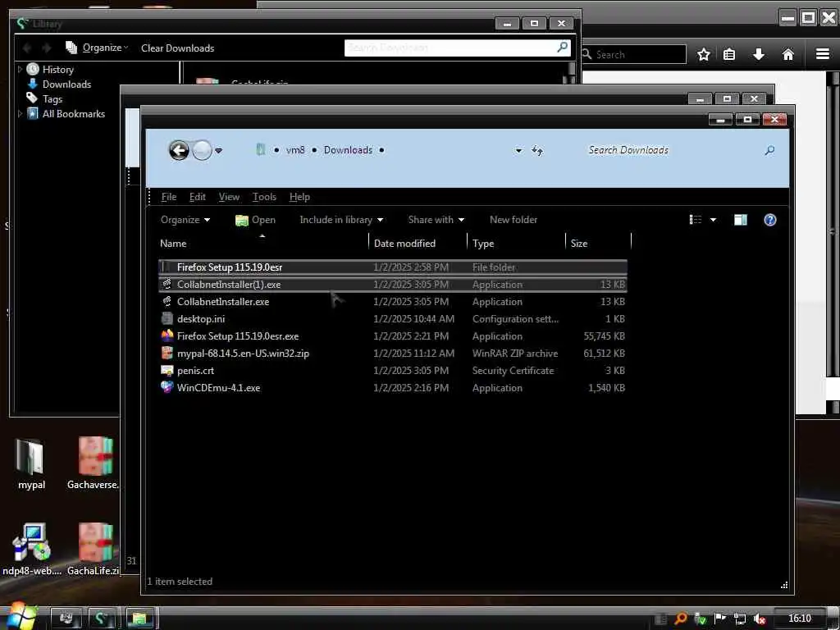
Task: Open the File menu
Action: click(x=169, y=197)
